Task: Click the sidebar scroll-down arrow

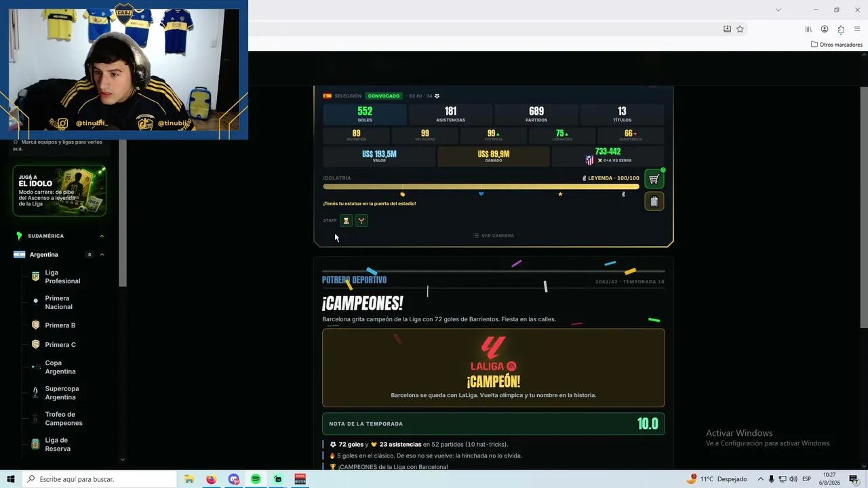Action: 123,460
